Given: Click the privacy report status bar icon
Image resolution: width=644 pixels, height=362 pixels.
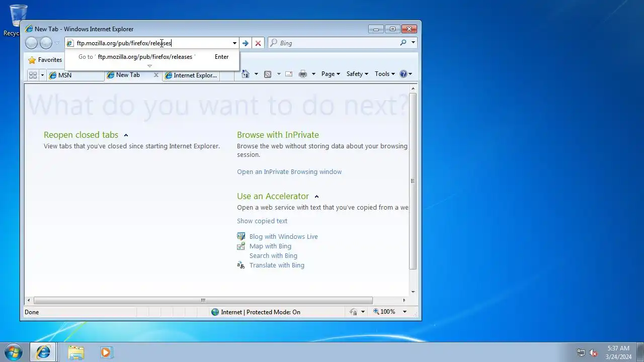Looking at the screenshot, I should pyautogui.click(x=354, y=312).
